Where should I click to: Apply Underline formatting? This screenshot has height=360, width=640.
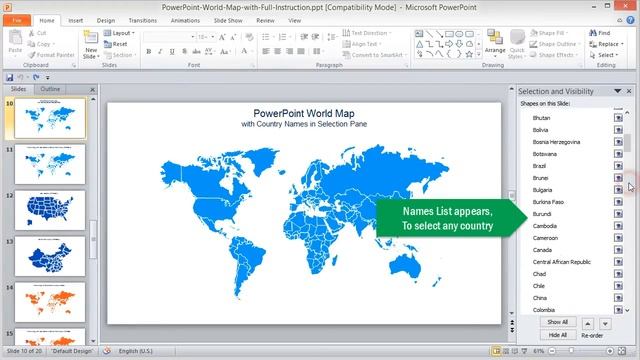pos(172,51)
